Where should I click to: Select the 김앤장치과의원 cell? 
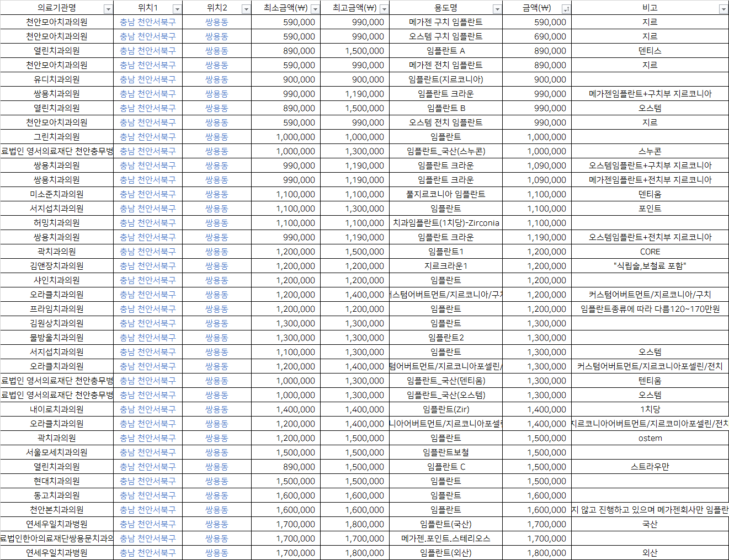(x=57, y=266)
